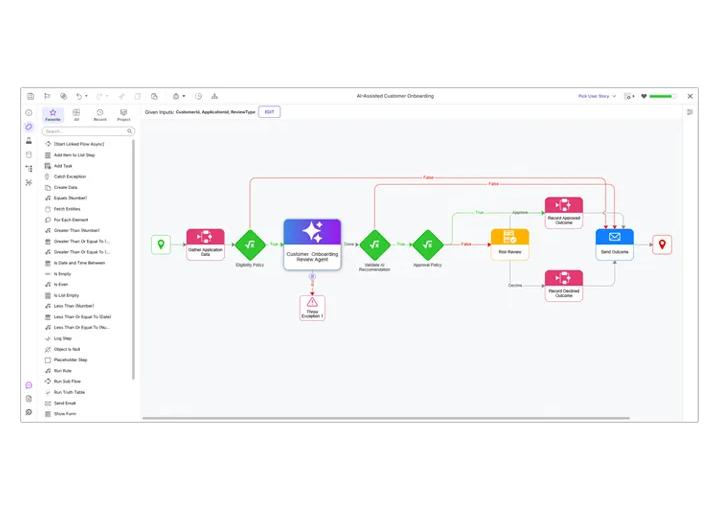Click the 'Decline' path label from Risk Review
The width and height of the screenshot is (719, 510).
coord(515,285)
